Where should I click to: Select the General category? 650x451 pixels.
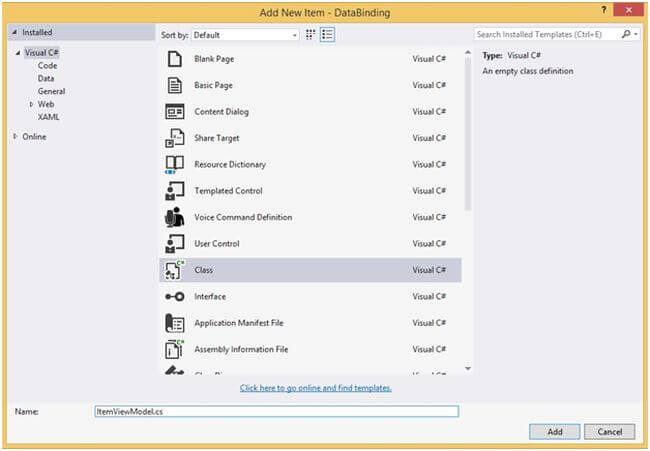point(51,91)
